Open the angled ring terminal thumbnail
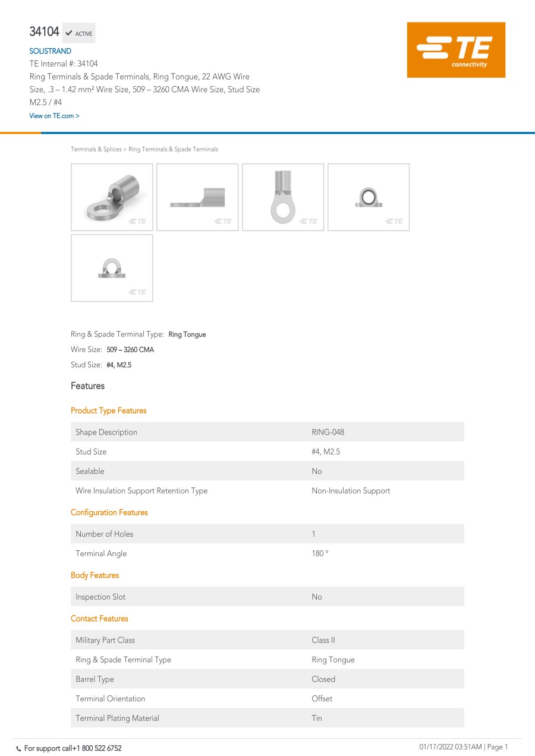Viewport: 535px width, 756px height. click(x=112, y=197)
